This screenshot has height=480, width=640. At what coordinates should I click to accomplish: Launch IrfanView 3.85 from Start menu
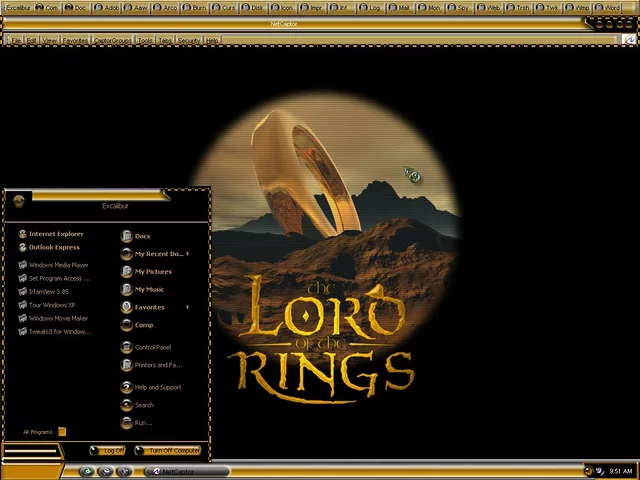click(x=44, y=291)
